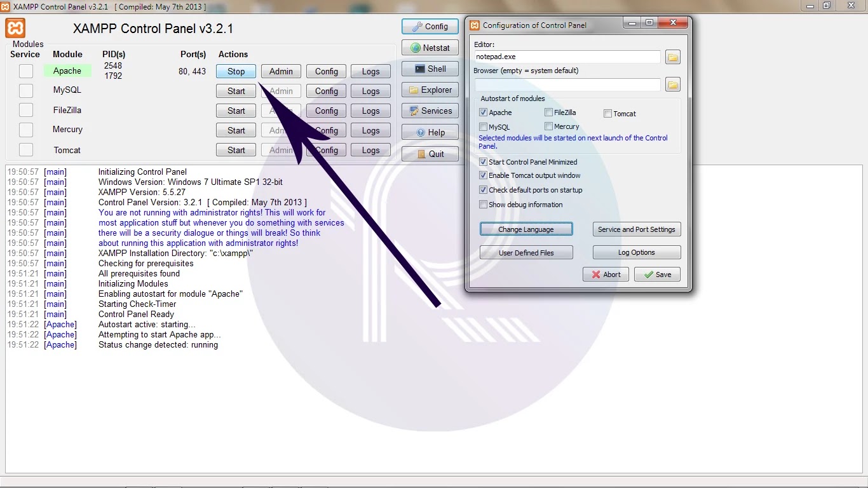Image resolution: width=868 pixels, height=488 pixels.
Task: Open Service and Port Settings
Action: [x=636, y=229]
